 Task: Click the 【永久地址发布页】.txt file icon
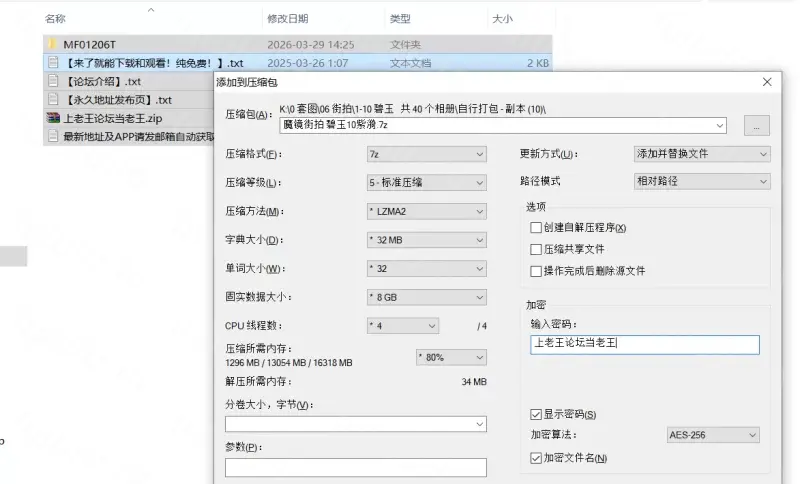(53, 100)
